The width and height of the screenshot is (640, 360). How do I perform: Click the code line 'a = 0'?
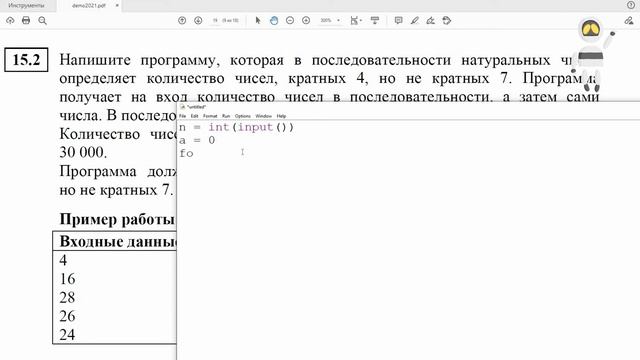(x=197, y=140)
